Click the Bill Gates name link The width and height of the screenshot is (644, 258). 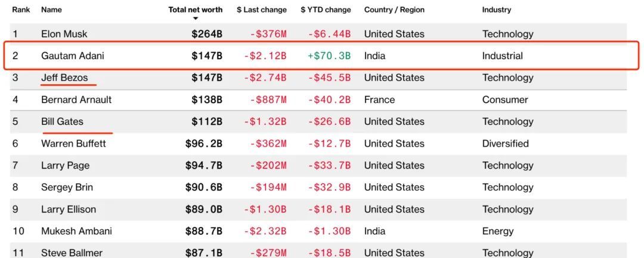(x=62, y=122)
